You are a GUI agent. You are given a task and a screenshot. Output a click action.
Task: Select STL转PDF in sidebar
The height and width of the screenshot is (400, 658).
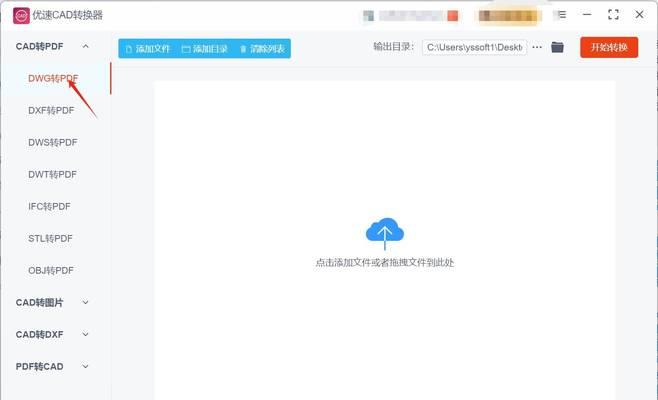click(x=50, y=238)
